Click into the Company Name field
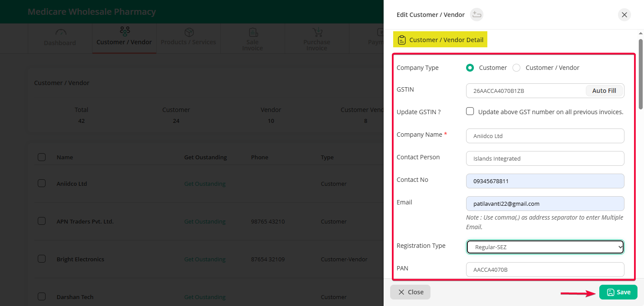 point(545,136)
